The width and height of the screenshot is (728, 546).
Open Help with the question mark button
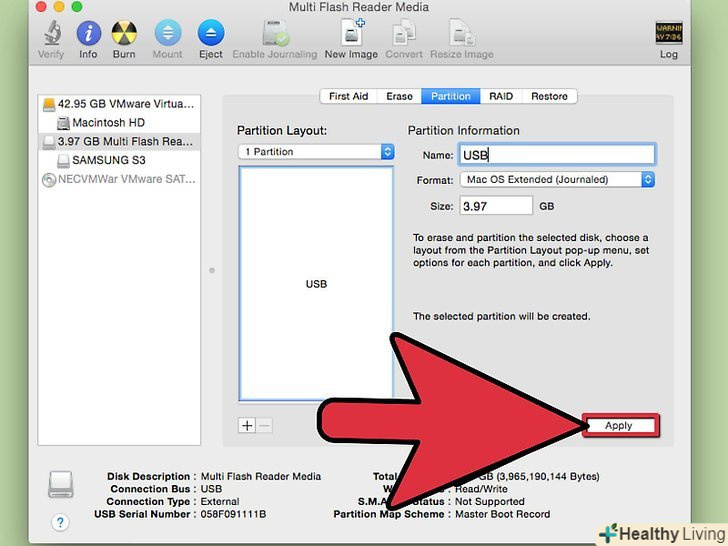tap(60, 522)
